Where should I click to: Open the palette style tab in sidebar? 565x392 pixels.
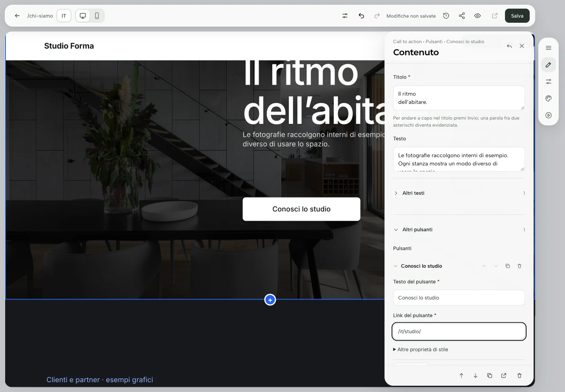click(x=549, y=98)
